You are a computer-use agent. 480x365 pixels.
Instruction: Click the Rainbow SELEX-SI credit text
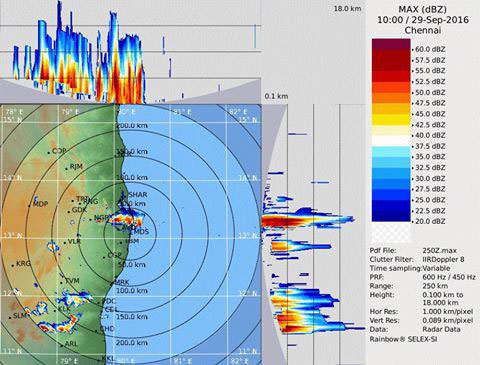[403, 339]
